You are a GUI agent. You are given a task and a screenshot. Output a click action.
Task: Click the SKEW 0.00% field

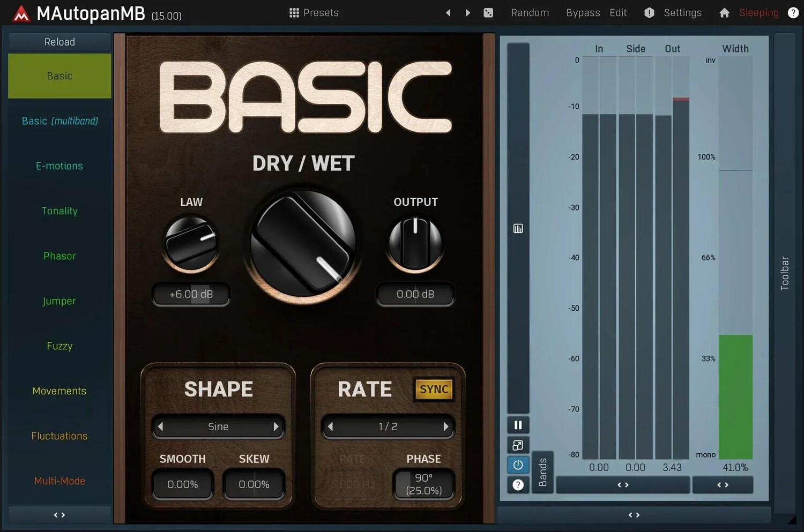[x=254, y=484]
